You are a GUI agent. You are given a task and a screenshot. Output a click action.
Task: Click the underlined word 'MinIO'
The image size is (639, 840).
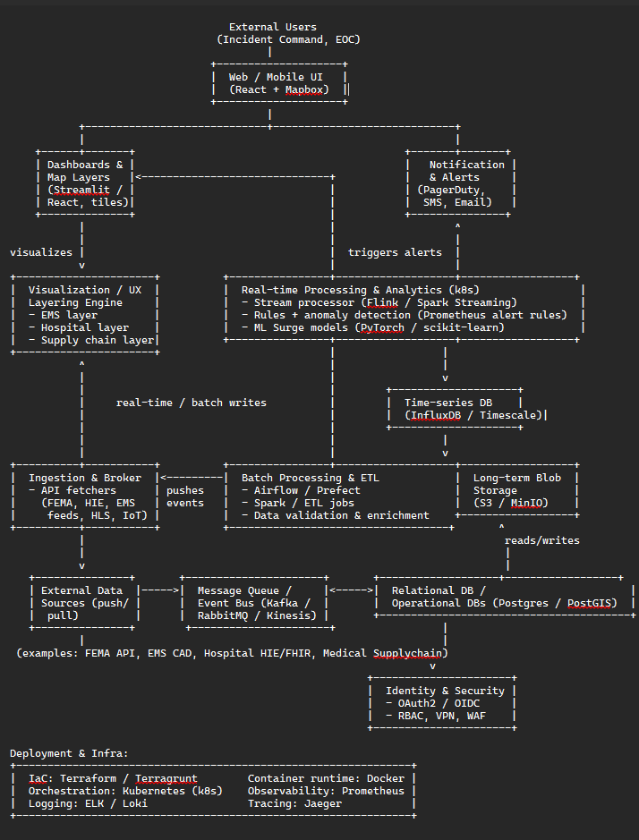click(x=526, y=503)
